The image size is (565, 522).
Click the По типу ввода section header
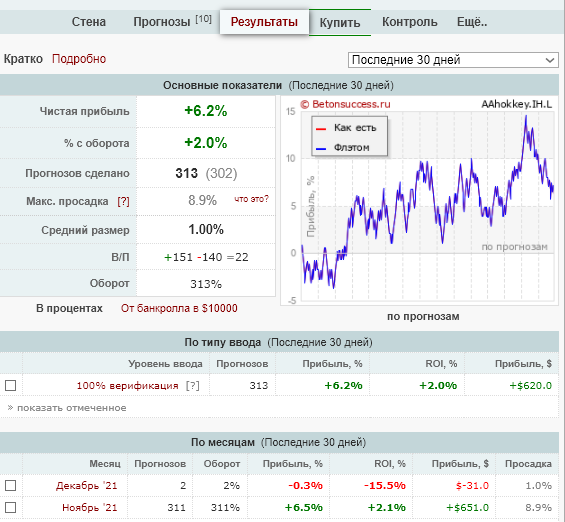pos(279,342)
